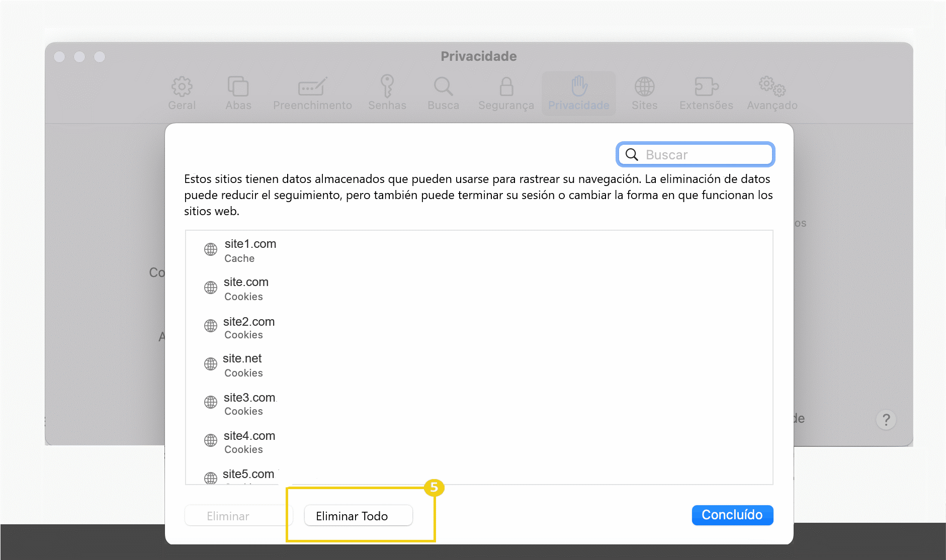
Task: Switch to the Extensões tab
Action: [x=706, y=94]
